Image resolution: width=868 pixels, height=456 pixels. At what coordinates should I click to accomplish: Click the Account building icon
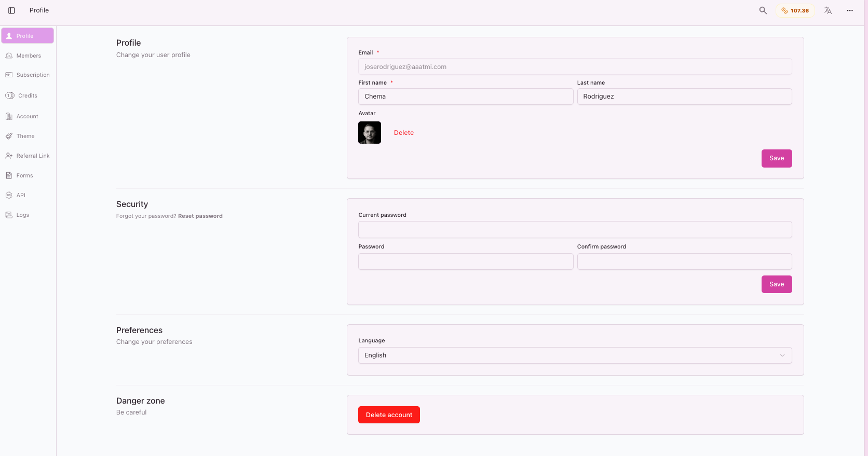click(9, 116)
